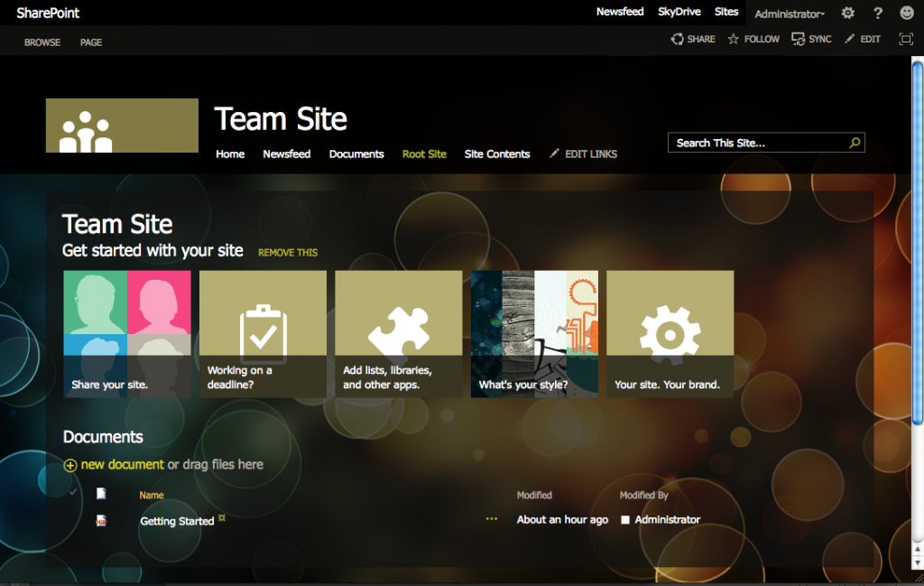The image size is (924, 586).
Task: Click the vertical page scrollbar
Action: [918, 242]
